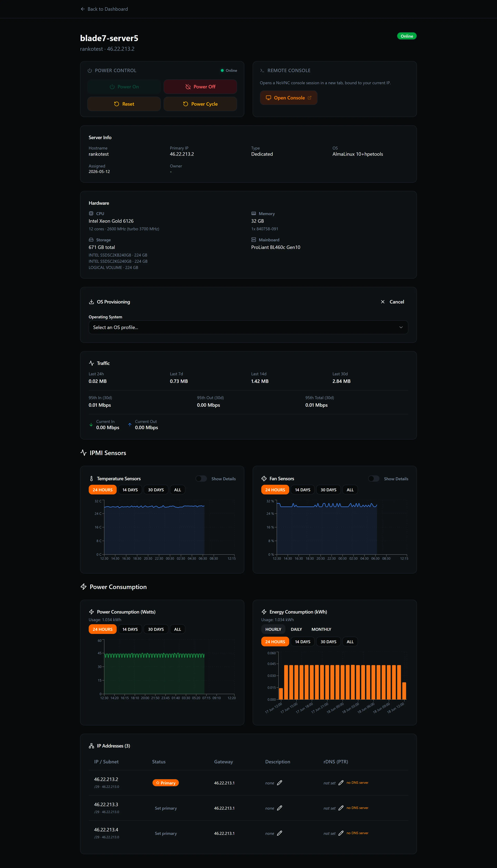Screen dimensions: 497x868
Task: Click description pencil icon for 46.22.213.4
Action: point(280,833)
